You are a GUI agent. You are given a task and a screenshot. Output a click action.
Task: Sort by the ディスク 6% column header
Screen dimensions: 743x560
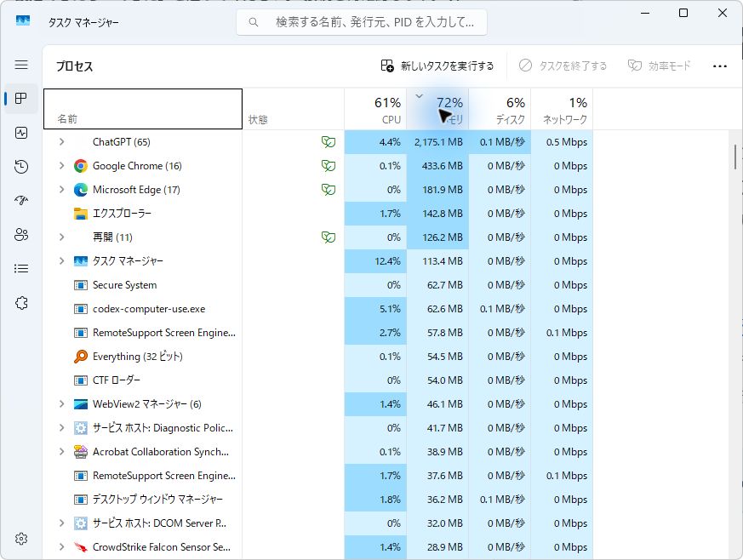[500, 109]
